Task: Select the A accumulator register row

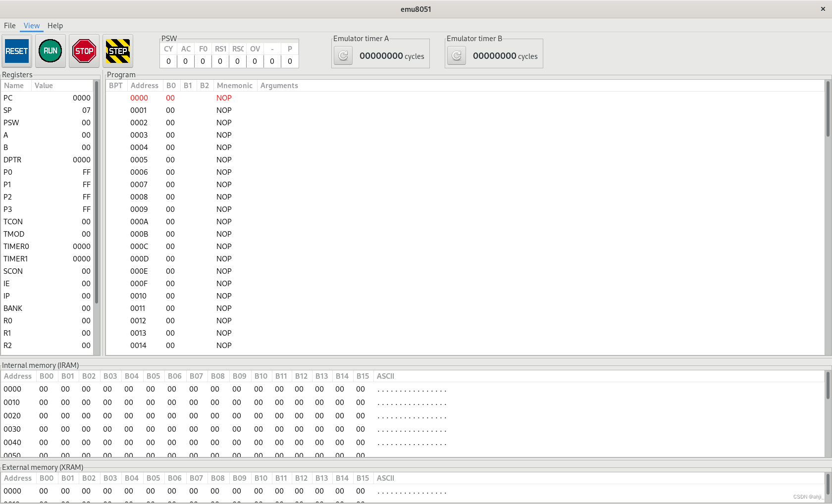Action: [47, 135]
